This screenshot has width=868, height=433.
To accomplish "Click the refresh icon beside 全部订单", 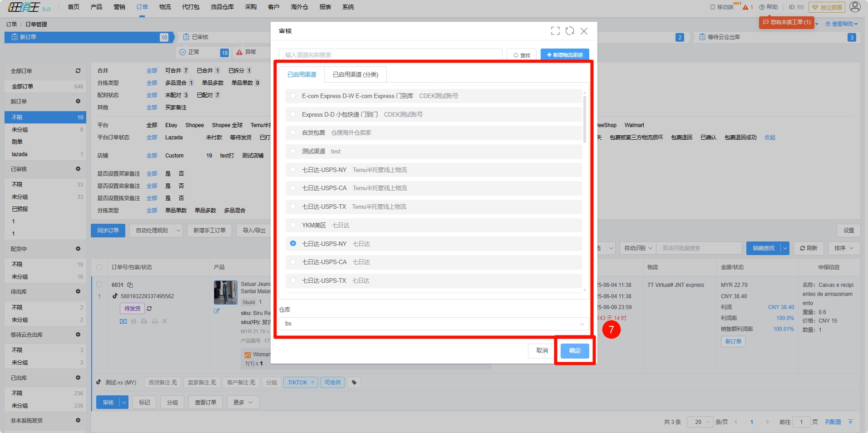I will 78,71.
